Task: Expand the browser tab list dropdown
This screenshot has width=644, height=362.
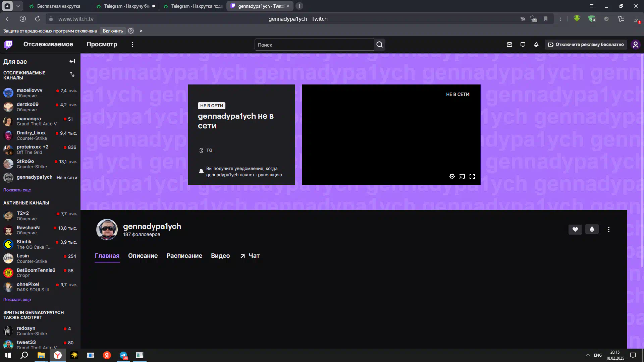Action: 18,6
